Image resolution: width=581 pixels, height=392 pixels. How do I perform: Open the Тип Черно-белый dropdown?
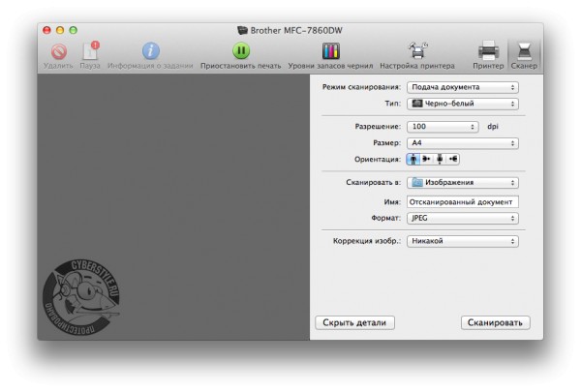point(463,104)
